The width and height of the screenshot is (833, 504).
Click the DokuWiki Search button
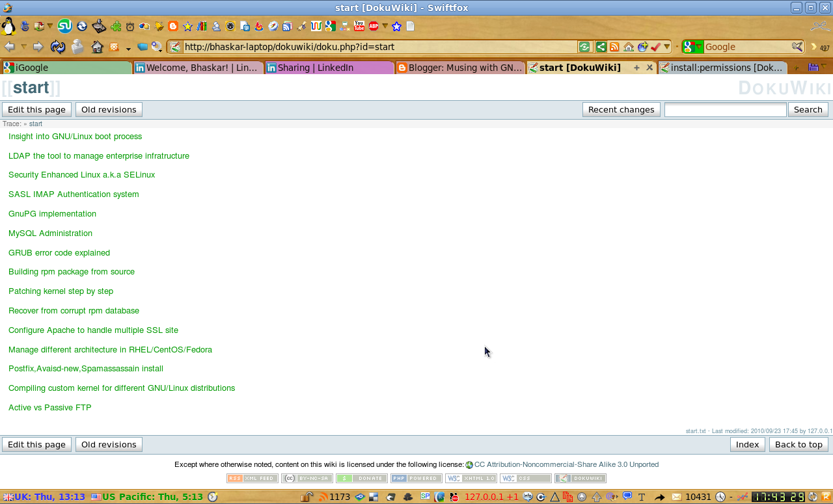coord(808,109)
